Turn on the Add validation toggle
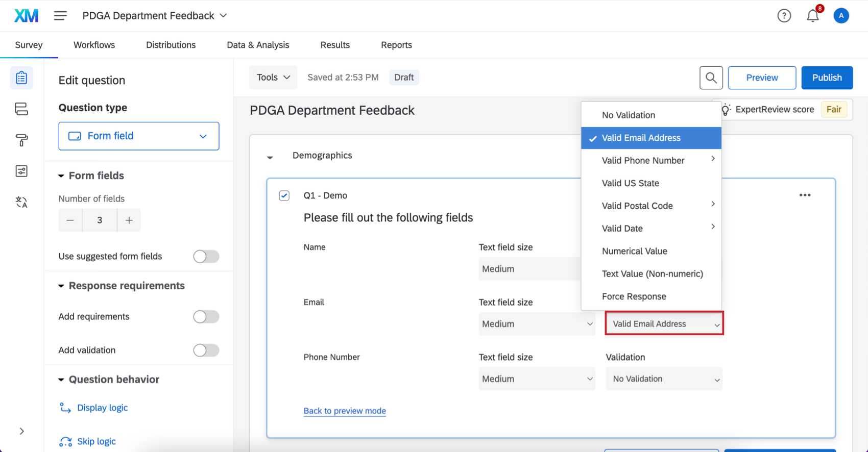The height and width of the screenshot is (452, 868). (206, 350)
